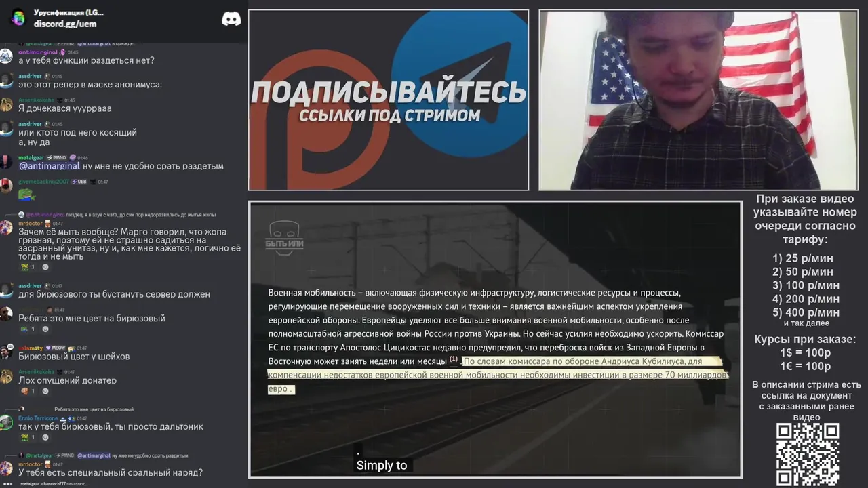Click the Pepe frog emoji from givemebackmy2007
This screenshot has height=488, width=868.
(x=26, y=195)
